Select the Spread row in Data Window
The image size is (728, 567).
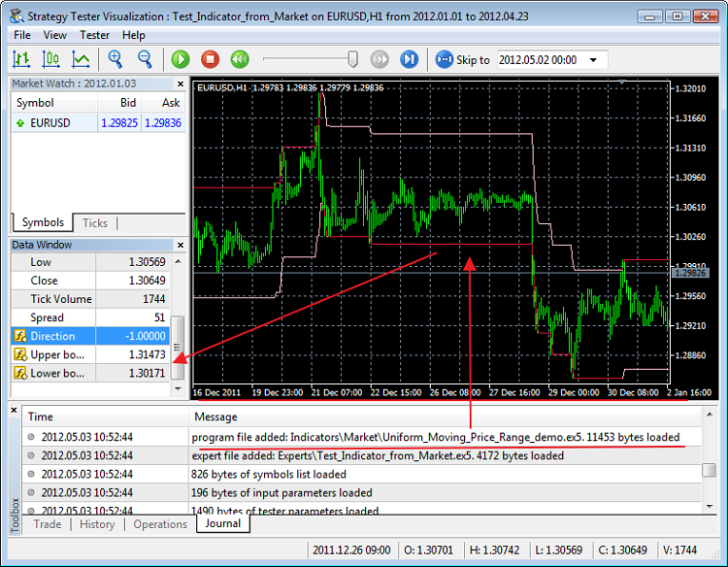[90, 317]
